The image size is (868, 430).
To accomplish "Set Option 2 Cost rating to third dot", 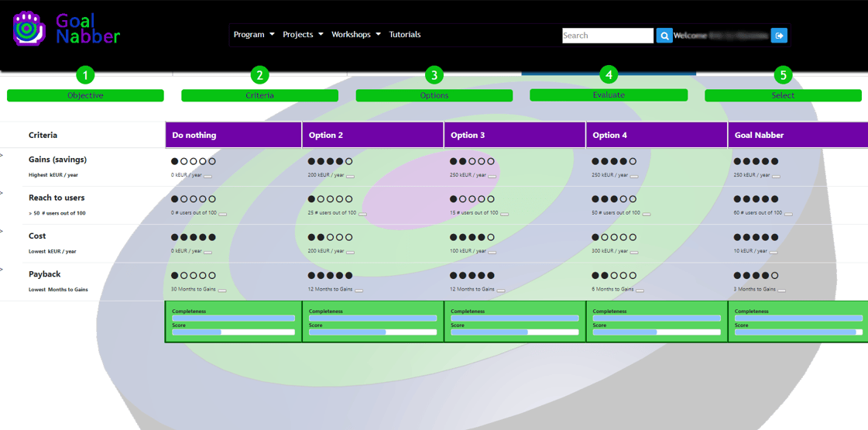I will pyautogui.click(x=330, y=237).
